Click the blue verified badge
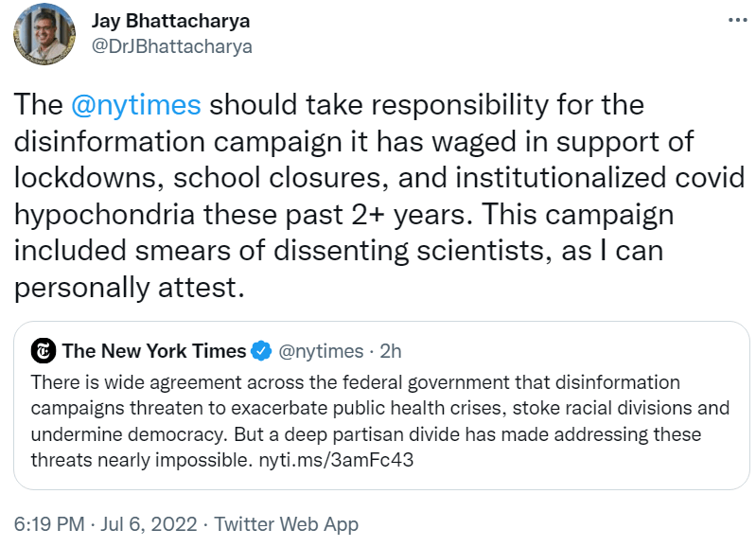 pos(262,351)
